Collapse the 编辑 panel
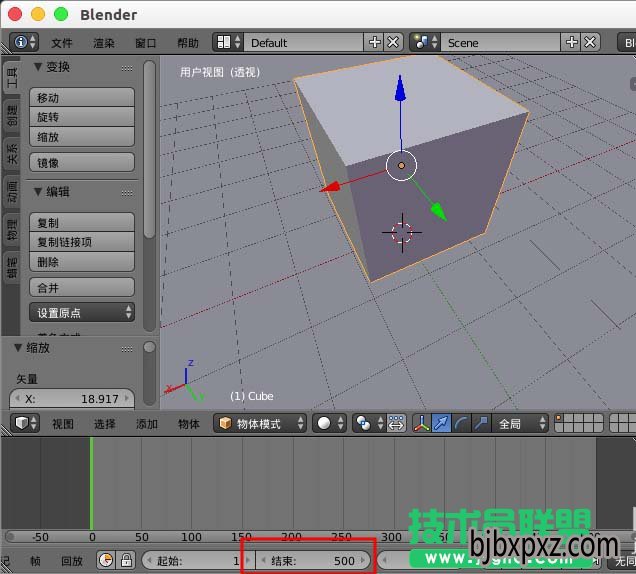Image resolution: width=636 pixels, height=574 pixels. point(38,191)
